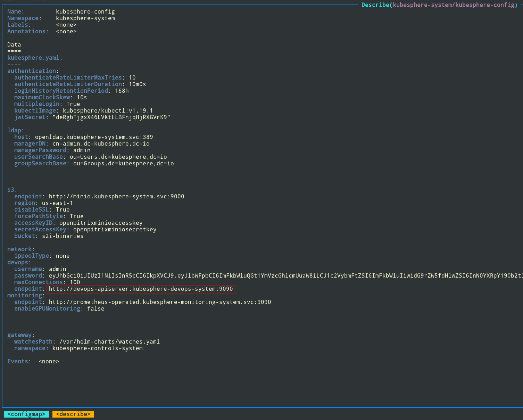Click the devops password token value
Screen dimensions: 523x420
286,275
